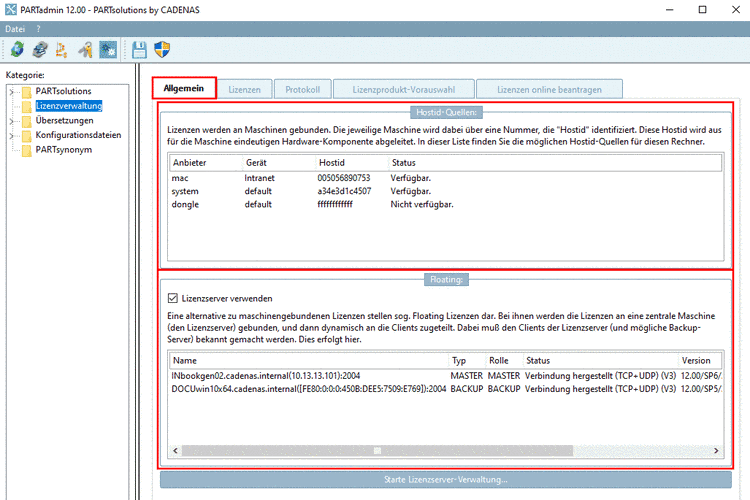The width and height of the screenshot is (750, 500).
Task: Open the Lizenzprodukt-Vorauswahl tab
Action: [404, 89]
